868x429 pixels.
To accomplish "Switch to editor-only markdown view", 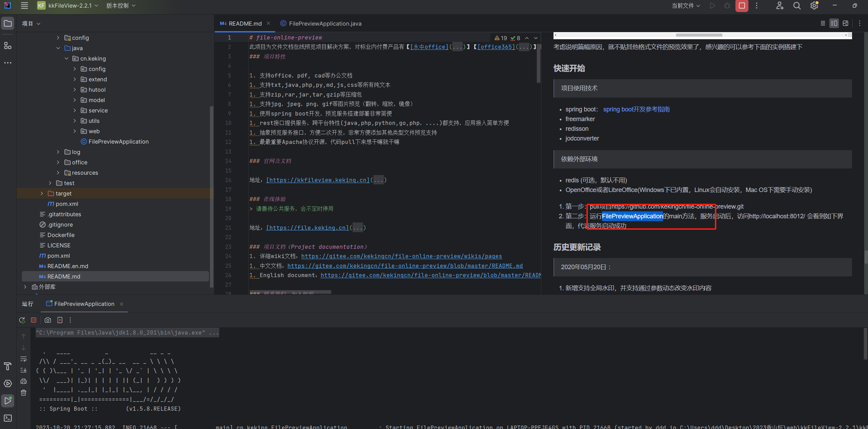I will pyautogui.click(x=823, y=23).
